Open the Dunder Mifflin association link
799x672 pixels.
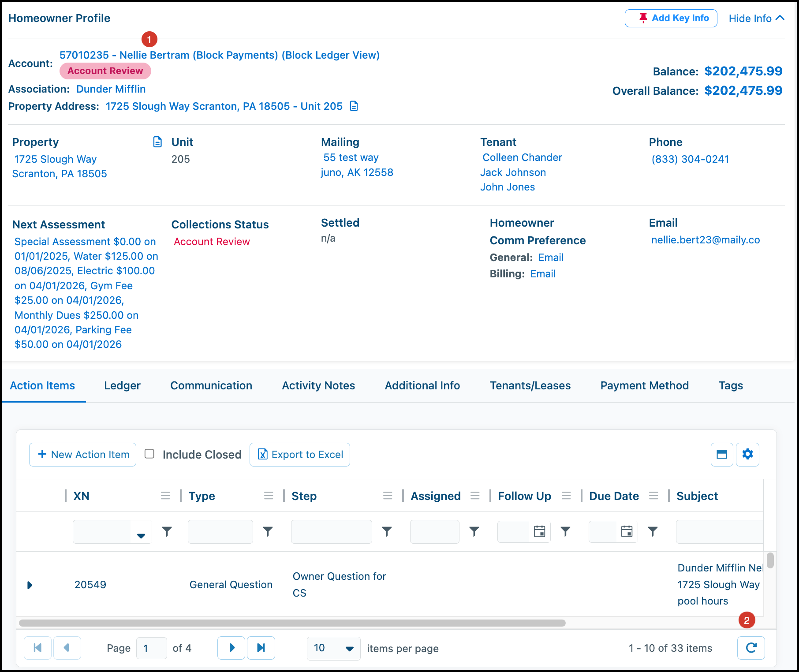click(111, 89)
